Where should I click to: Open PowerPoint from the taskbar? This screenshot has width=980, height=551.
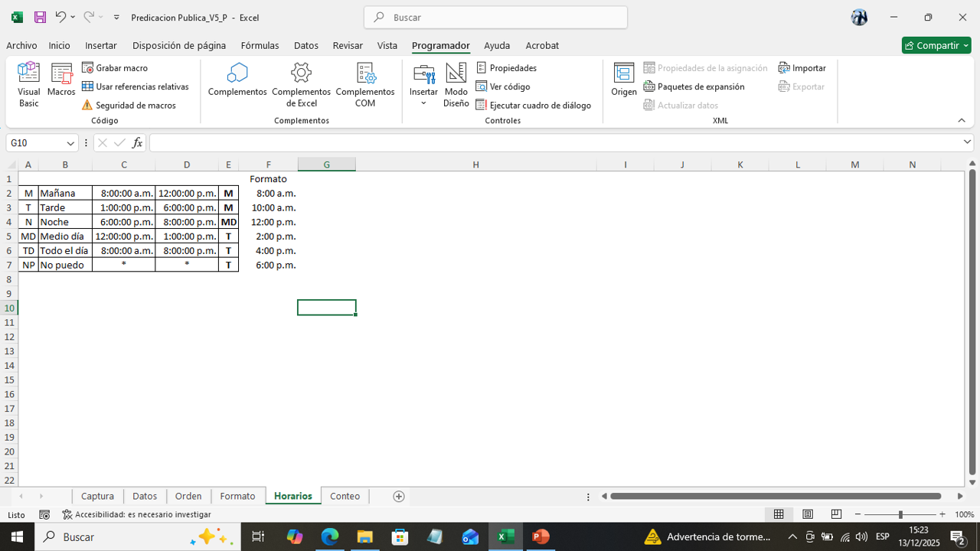[x=541, y=537]
